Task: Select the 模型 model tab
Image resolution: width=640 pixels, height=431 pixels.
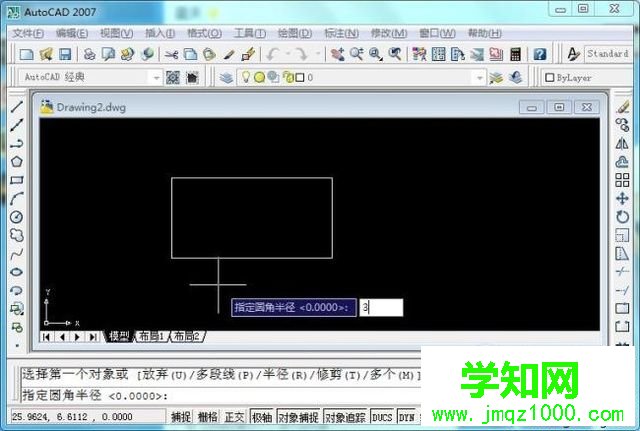Action: click(x=119, y=336)
